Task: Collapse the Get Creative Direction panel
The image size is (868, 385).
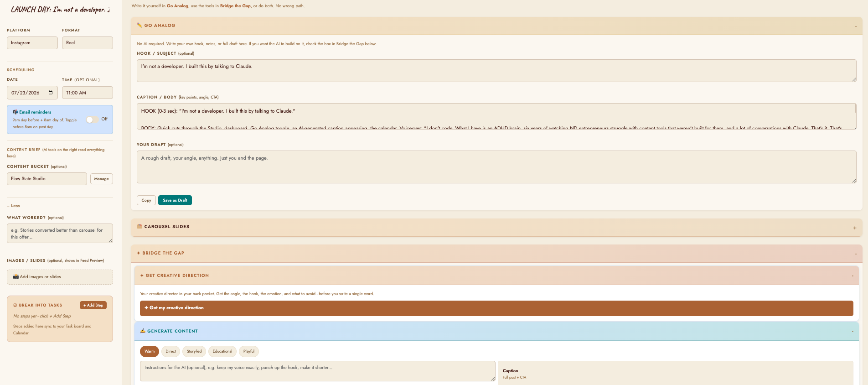Action: 852,276
